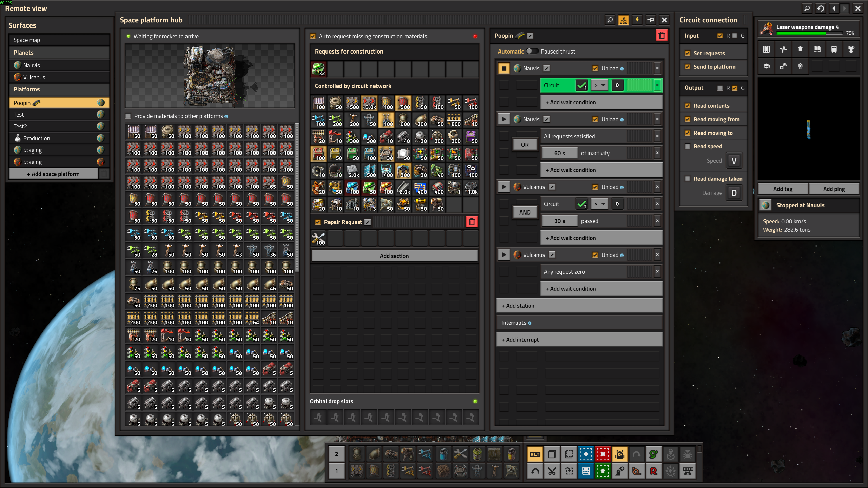Screen dimensions: 868x488
Task: Click the minimap view
Action: point(808,129)
